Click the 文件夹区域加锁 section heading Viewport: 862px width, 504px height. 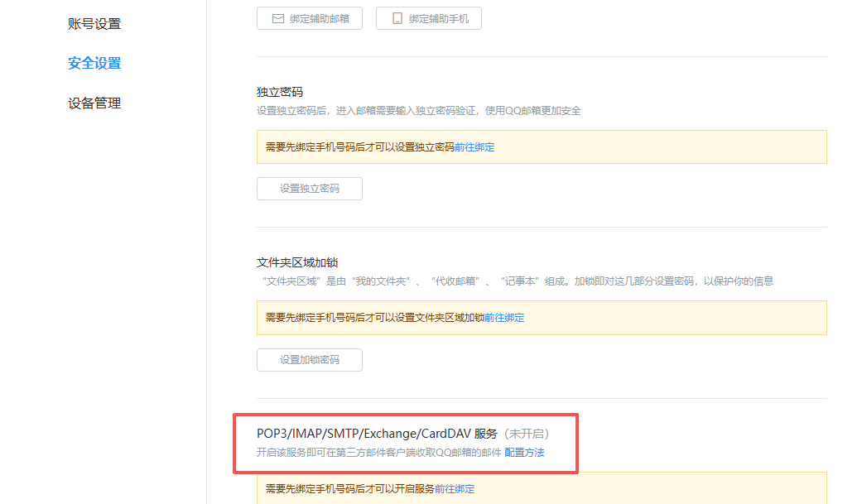297,263
